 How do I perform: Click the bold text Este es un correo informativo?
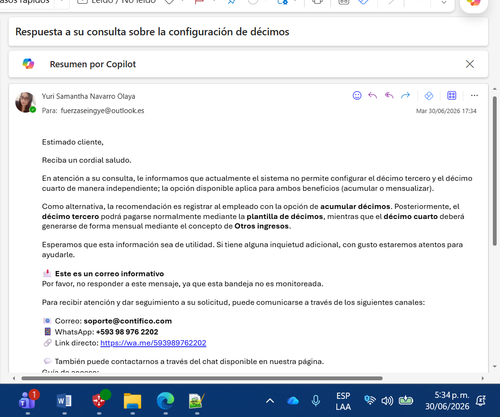(109, 274)
